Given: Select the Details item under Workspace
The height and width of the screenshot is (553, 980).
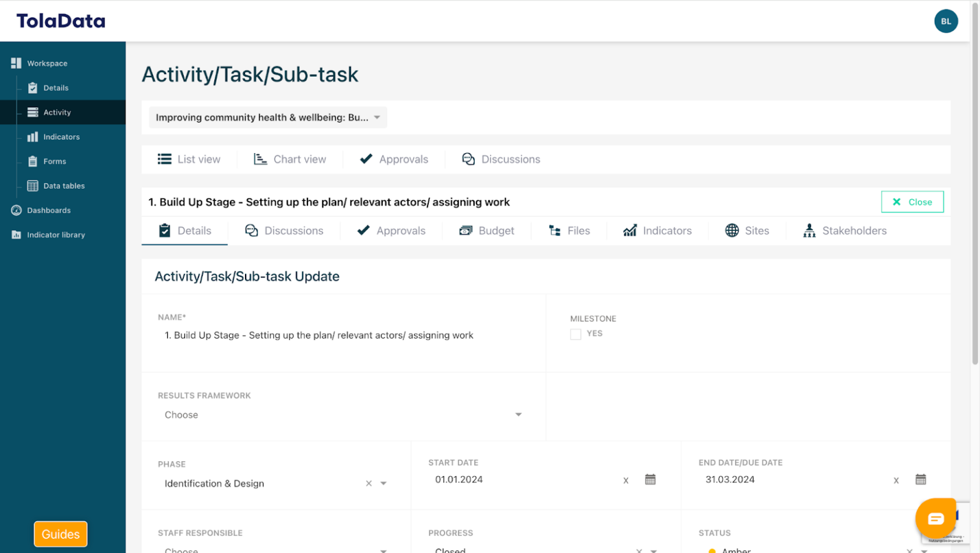Looking at the screenshot, I should [x=57, y=87].
